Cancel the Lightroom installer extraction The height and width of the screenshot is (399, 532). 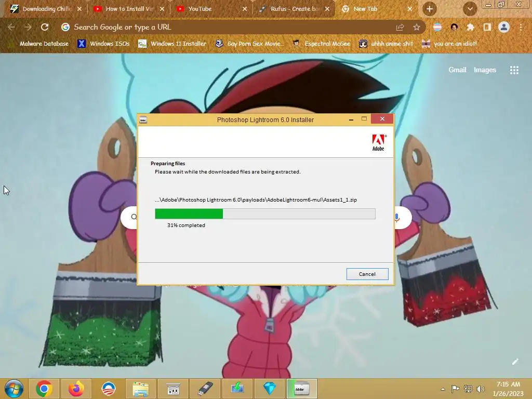367,274
